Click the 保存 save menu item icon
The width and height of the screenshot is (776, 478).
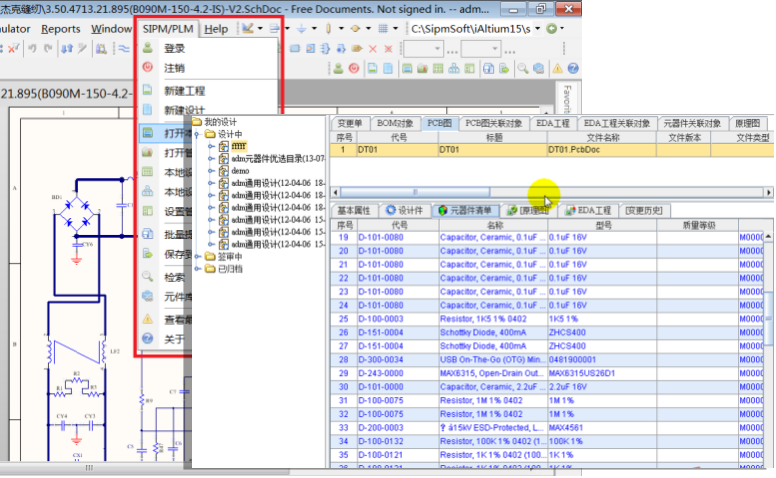[147, 254]
